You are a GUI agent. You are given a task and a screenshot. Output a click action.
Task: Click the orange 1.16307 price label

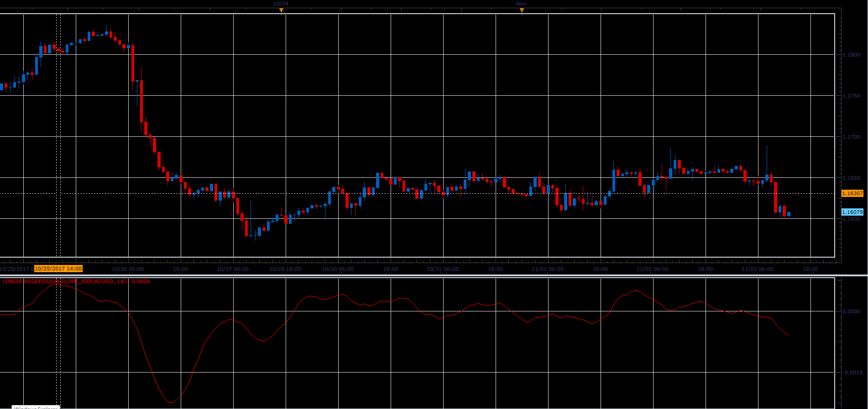(852, 193)
